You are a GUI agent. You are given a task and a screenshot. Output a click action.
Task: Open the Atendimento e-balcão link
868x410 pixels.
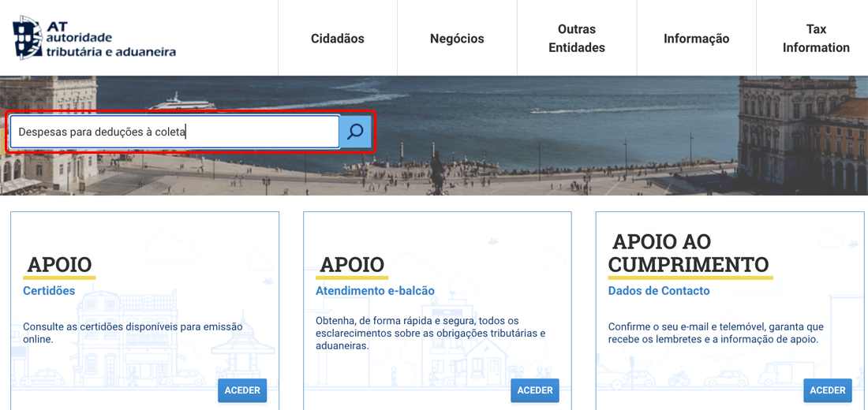(376, 290)
